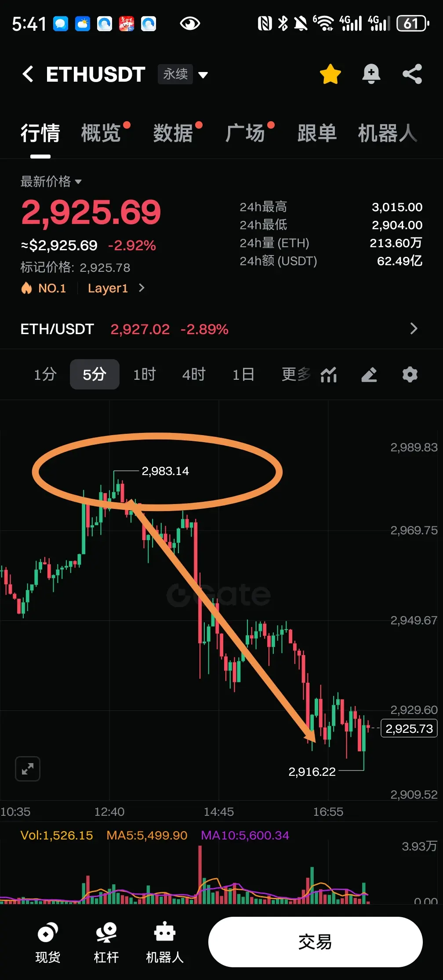Image resolution: width=443 pixels, height=980 pixels.
Task: Toggle the yellow favorite star
Action: [x=330, y=74]
